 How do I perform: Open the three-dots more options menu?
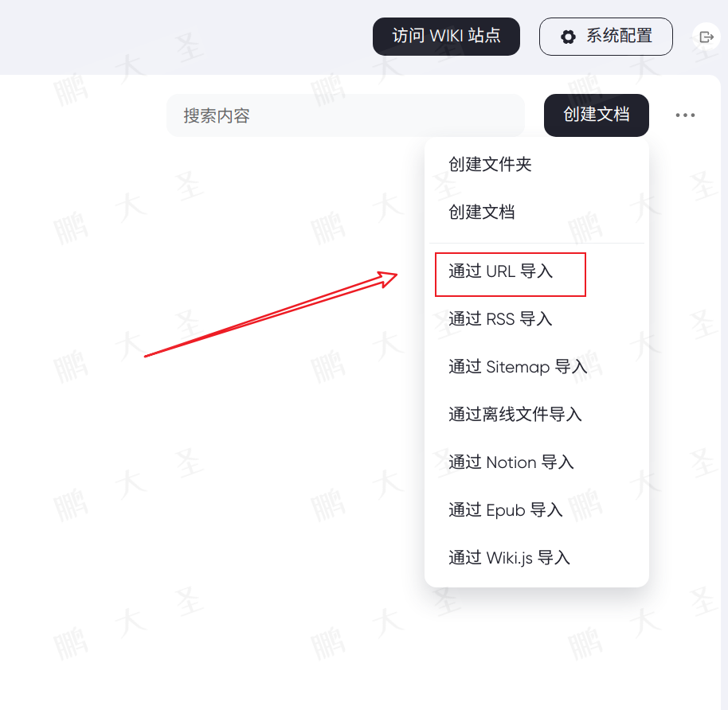click(685, 115)
